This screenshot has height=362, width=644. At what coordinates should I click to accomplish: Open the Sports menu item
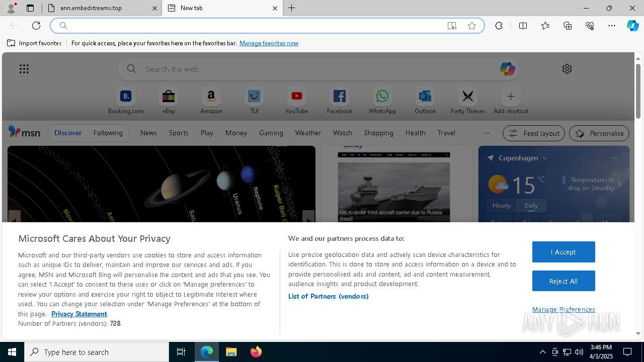coord(179,133)
